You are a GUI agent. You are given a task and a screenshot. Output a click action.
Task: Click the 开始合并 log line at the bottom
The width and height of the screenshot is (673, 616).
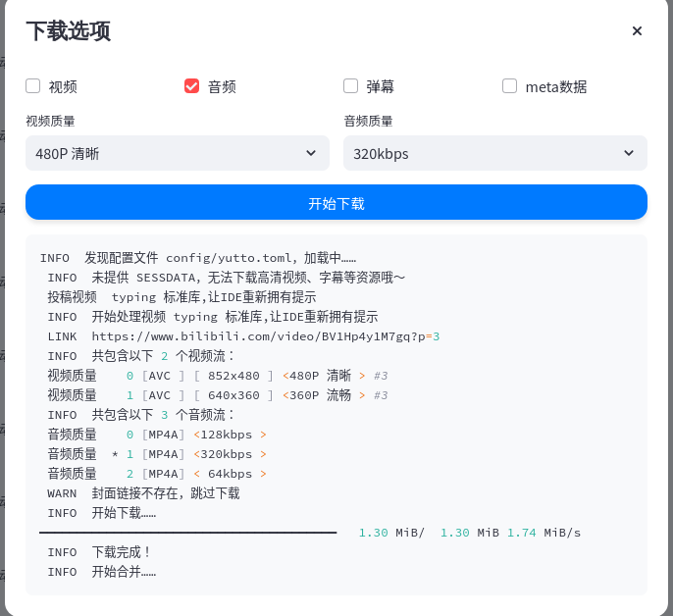pos(124,572)
